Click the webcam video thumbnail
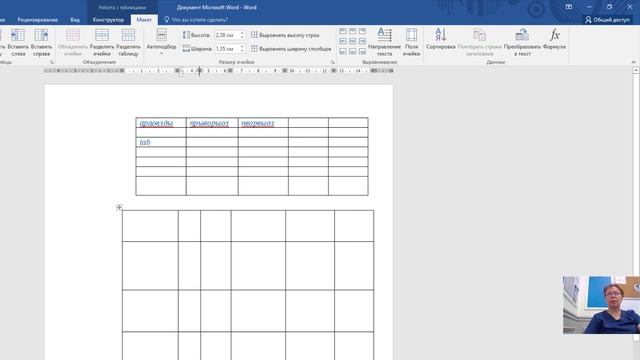Image resolution: width=640 pixels, height=360 pixels. 601,305
